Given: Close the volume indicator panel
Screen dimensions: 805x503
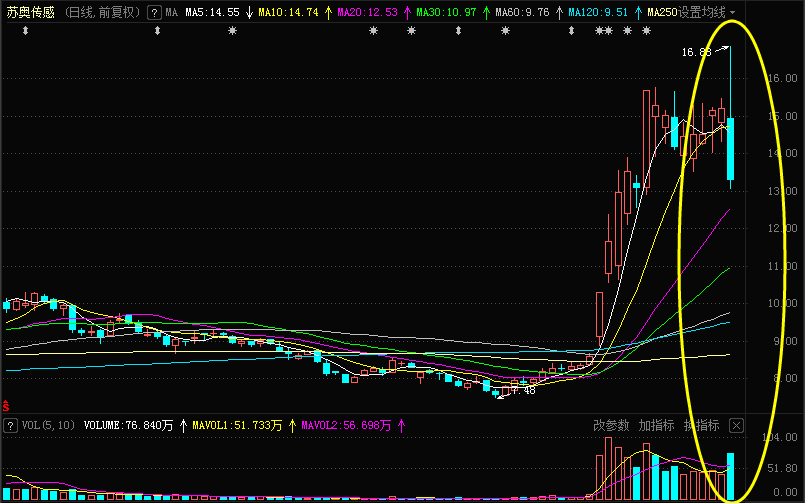Looking at the screenshot, I should coord(737,425).
